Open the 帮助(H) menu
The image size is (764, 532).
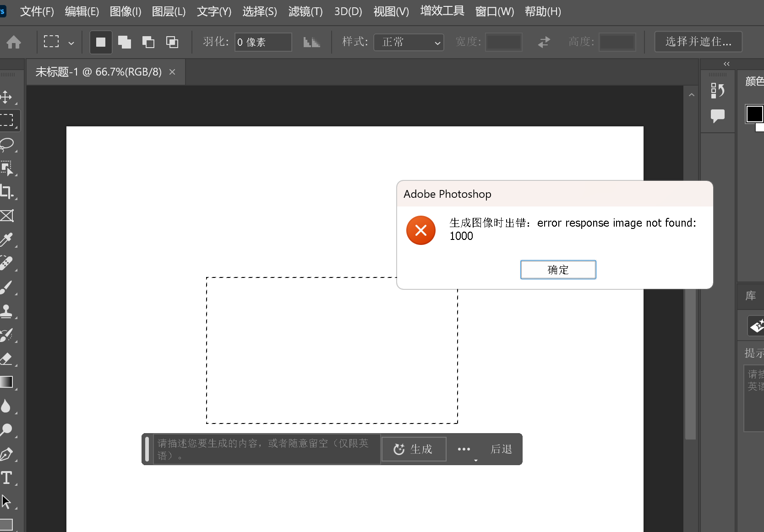543,11
